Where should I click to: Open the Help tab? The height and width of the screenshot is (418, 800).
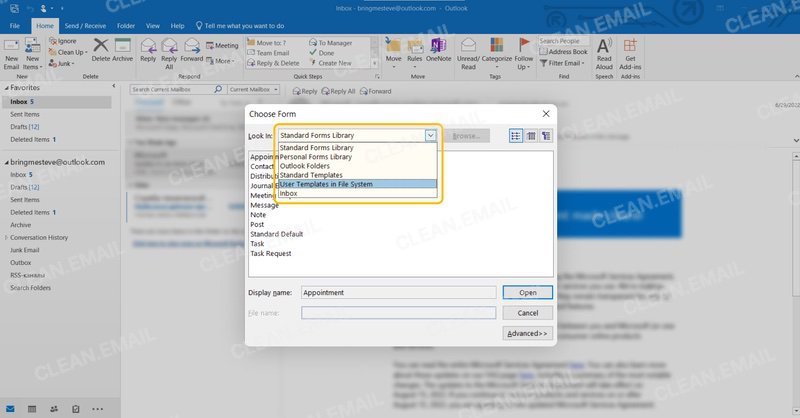(x=177, y=26)
